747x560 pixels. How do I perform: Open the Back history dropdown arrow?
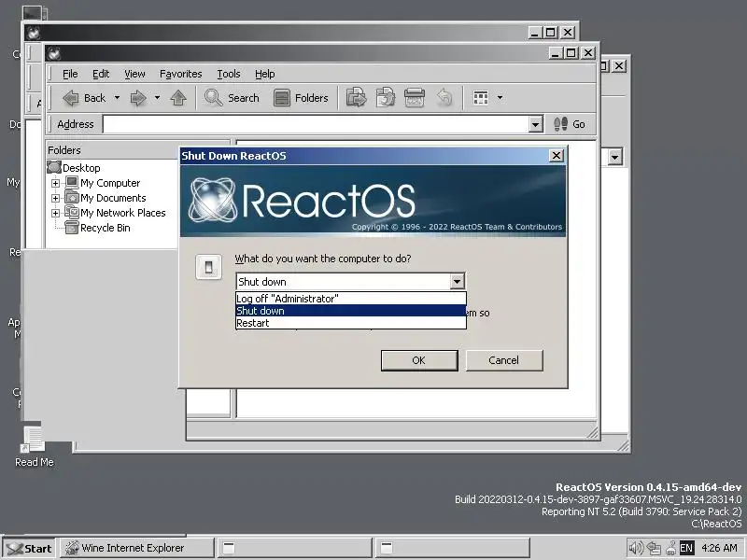click(117, 98)
